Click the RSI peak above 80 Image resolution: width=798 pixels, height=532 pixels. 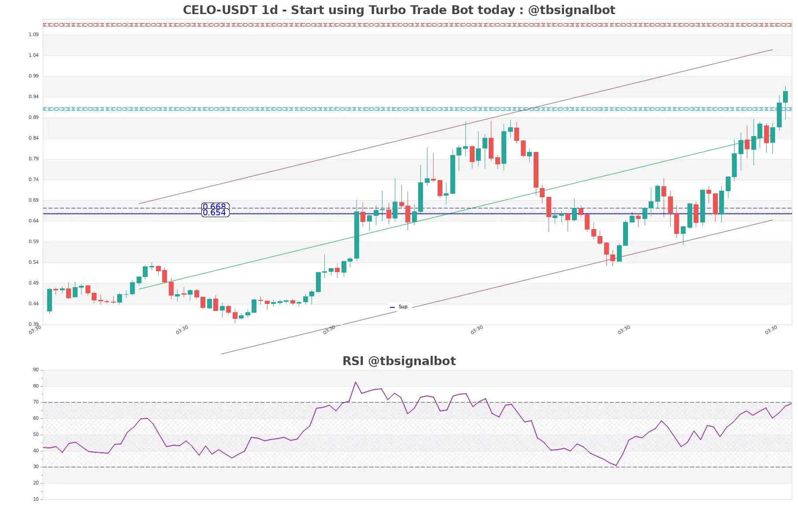click(356, 382)
